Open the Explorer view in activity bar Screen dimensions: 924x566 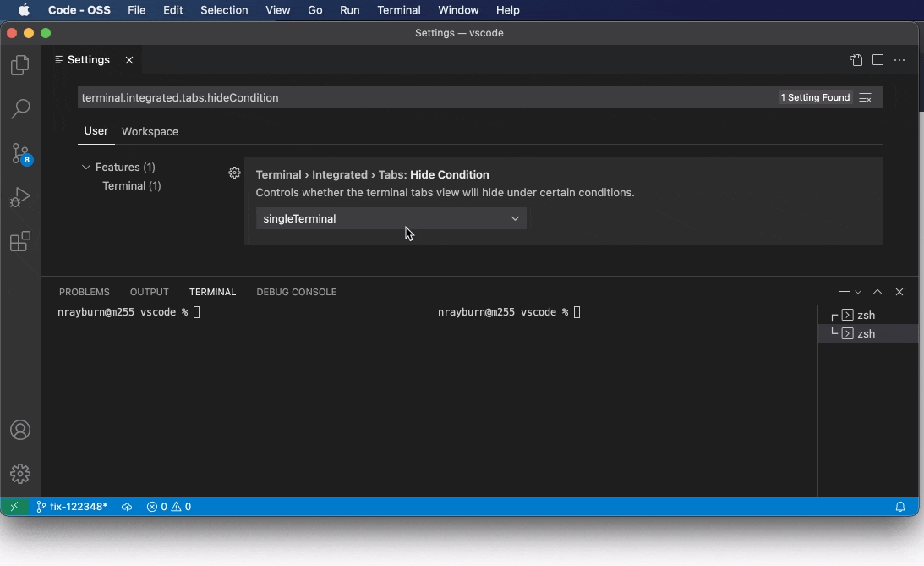[20, 64]
